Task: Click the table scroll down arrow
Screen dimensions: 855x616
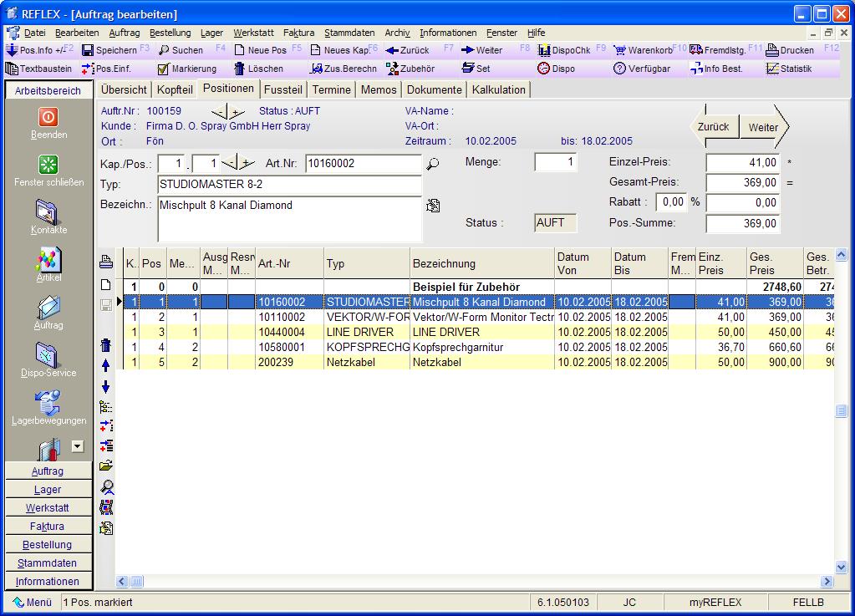Action: [841, 567]
